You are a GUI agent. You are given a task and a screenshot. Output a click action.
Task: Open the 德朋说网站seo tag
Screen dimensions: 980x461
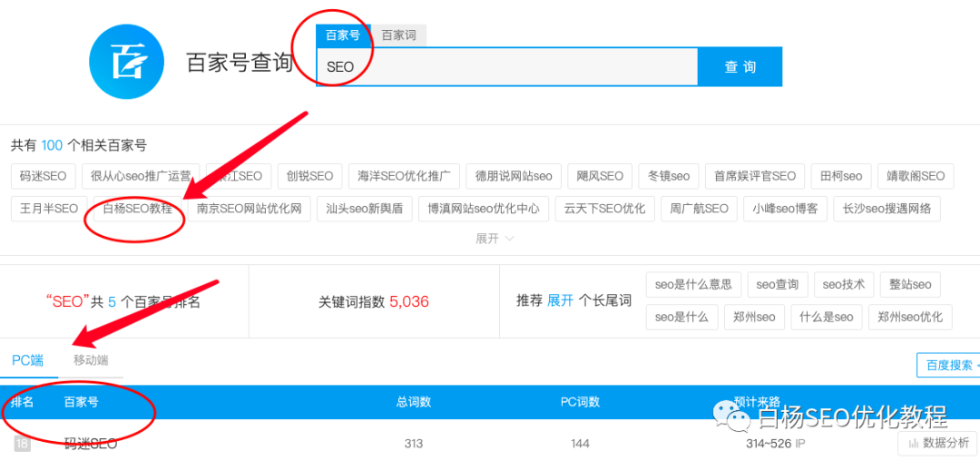coord(514,176)
